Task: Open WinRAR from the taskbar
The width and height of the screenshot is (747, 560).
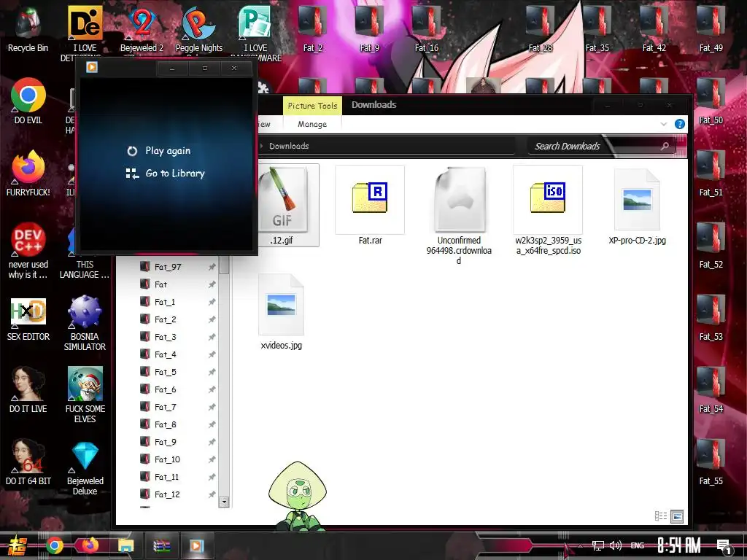Action: [161, 545]
